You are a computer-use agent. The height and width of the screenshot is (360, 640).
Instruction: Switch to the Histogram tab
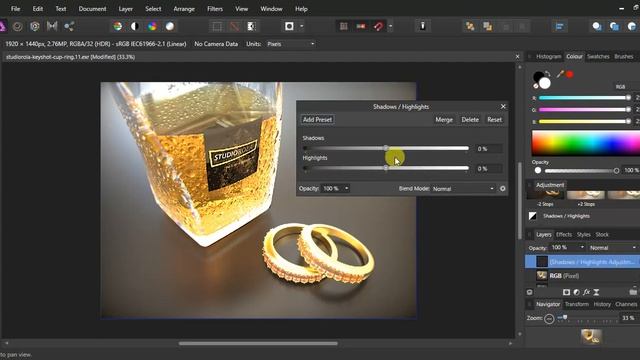click(548, 57)
